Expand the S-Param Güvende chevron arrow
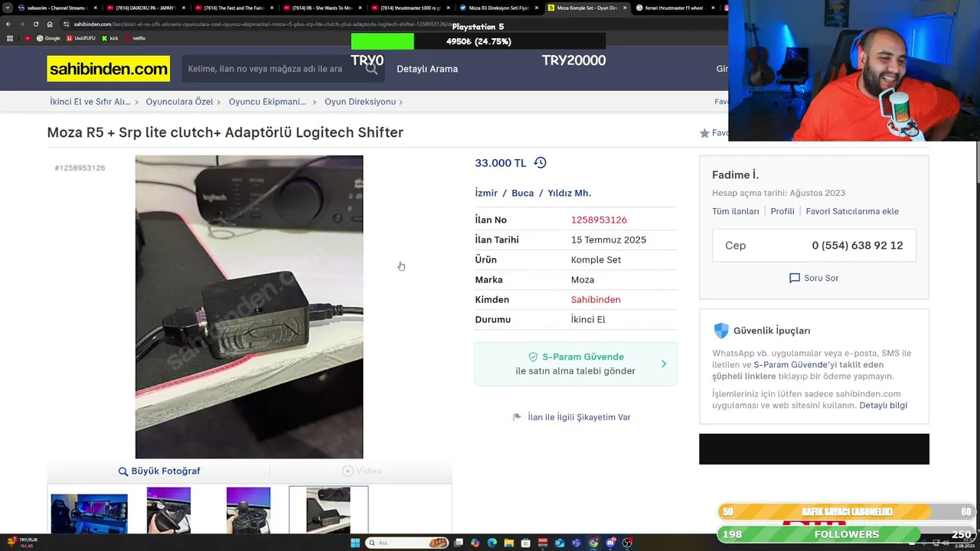Viewport: 980px width, 551px height. (x=664, y=364)
